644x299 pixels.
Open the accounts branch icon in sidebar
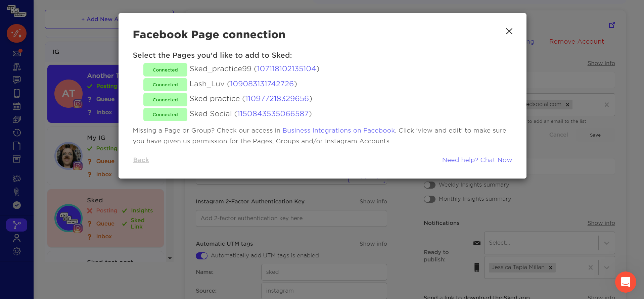point(16,225)
